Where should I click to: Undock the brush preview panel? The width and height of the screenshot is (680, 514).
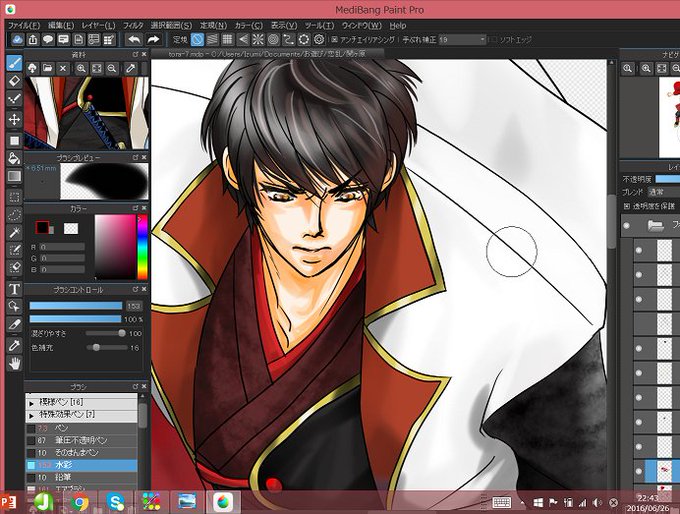(x=135, y=157)
